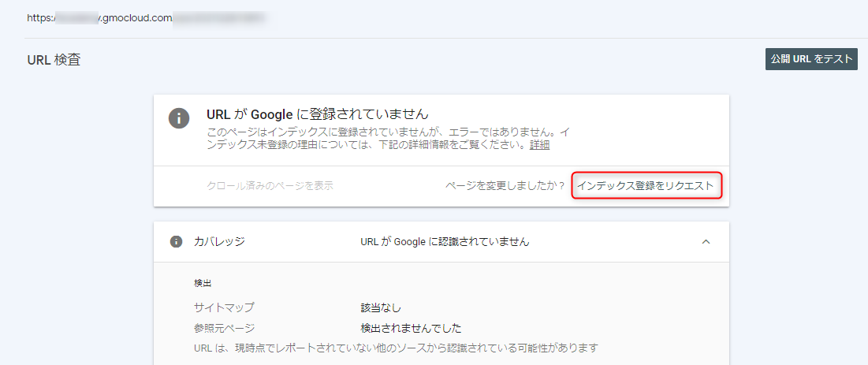Viewport: 868px width, 365px height.
Task: Click the 公開 URL をテスト button
Action: click(x=811, y=59)
